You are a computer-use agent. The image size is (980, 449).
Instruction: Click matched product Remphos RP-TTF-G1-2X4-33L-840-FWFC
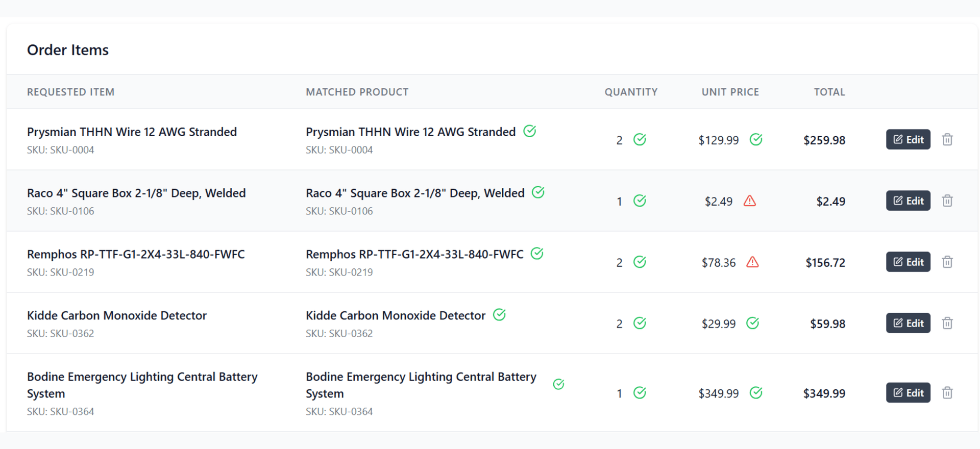(x=414, y=254)
